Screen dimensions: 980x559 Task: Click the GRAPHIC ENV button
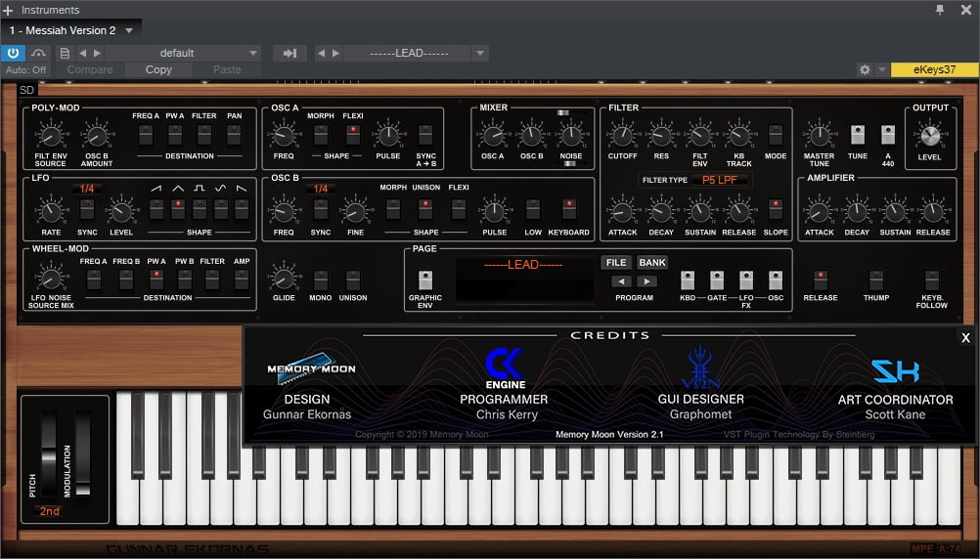[x=425, y=279]
